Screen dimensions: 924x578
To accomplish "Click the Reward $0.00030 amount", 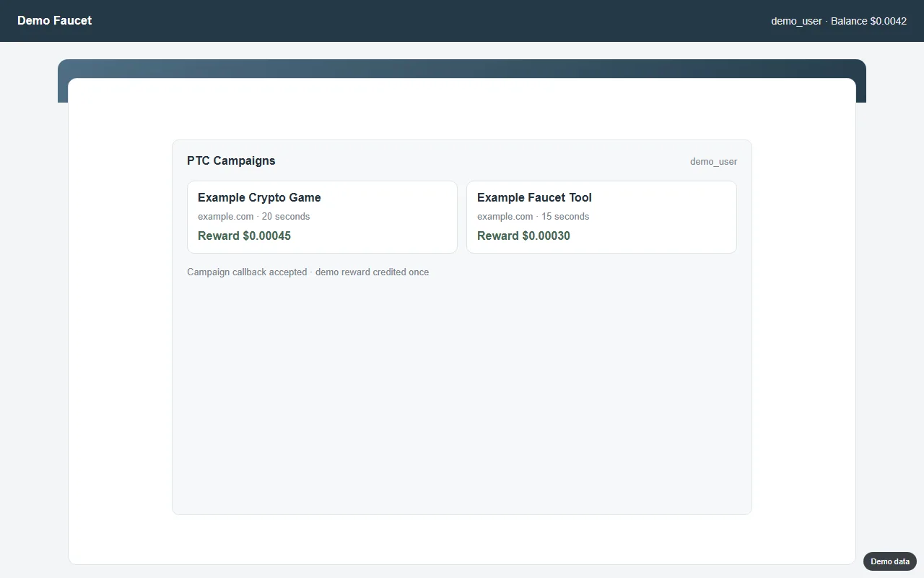I will tap(523, 236).
